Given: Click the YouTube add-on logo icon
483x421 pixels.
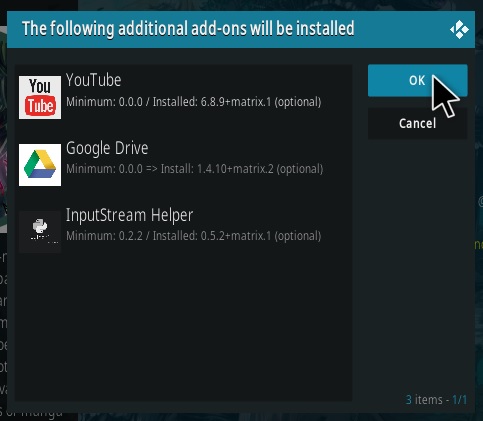Looking at the screenshot, I should (x=40, y=97).
